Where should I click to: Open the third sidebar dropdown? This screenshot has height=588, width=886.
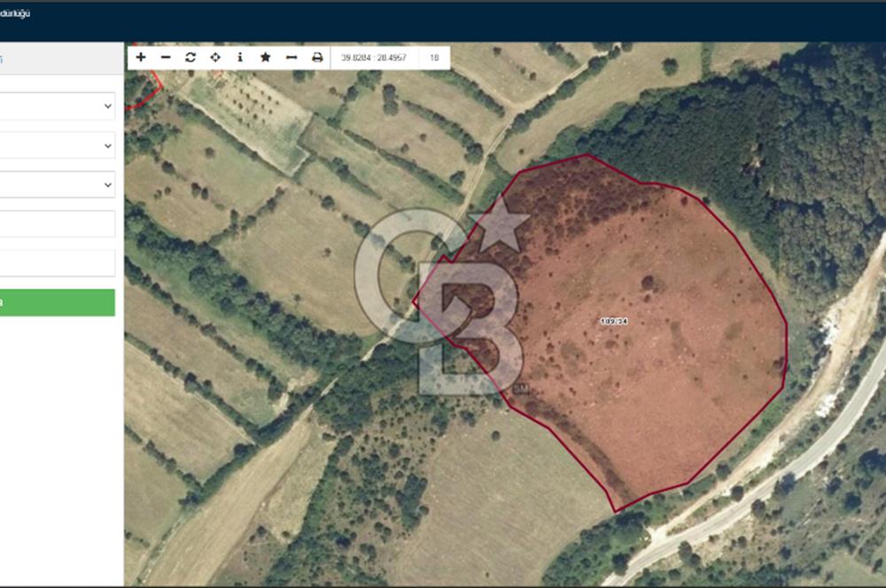[x=58, y=184]
